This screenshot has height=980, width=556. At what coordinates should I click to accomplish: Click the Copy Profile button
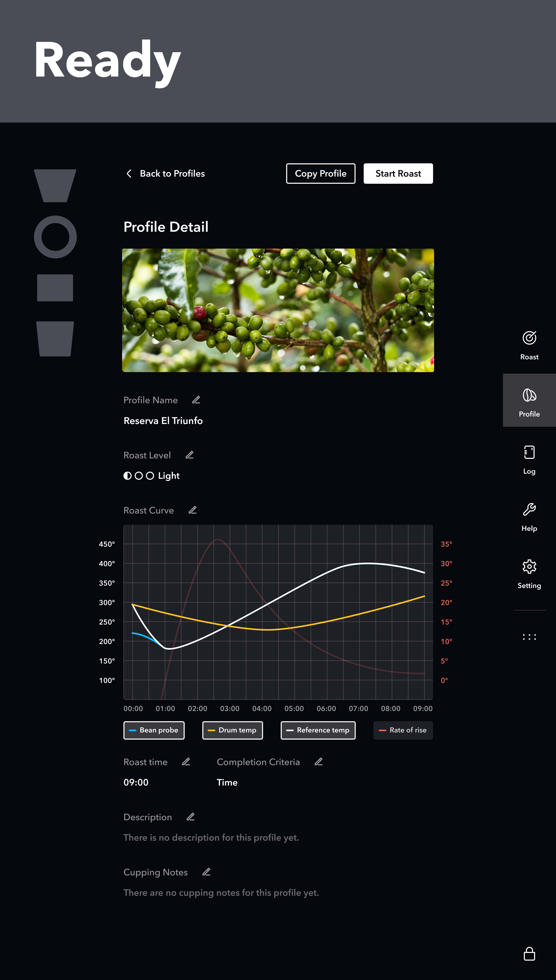tap(321, 174)
